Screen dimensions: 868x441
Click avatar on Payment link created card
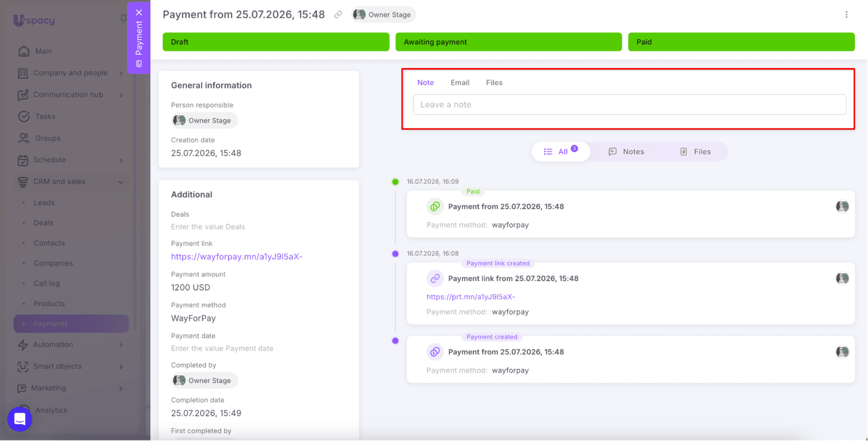(x=842, y=278)
